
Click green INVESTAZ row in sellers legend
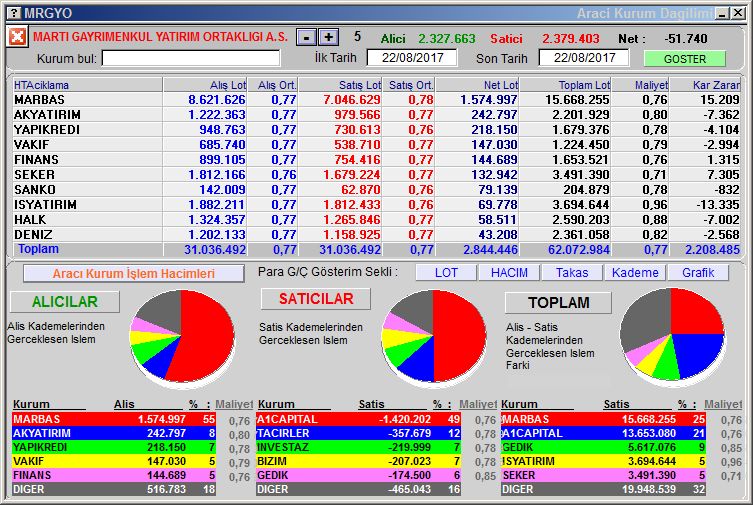(359, 447)
